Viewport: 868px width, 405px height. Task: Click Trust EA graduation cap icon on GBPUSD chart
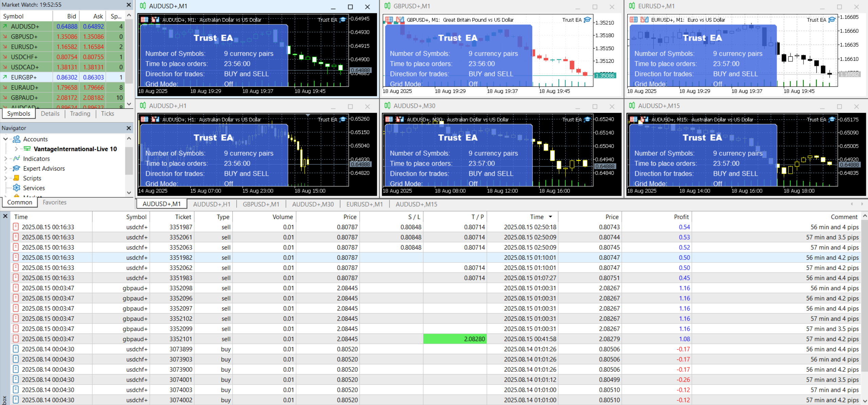coord(587,20)
